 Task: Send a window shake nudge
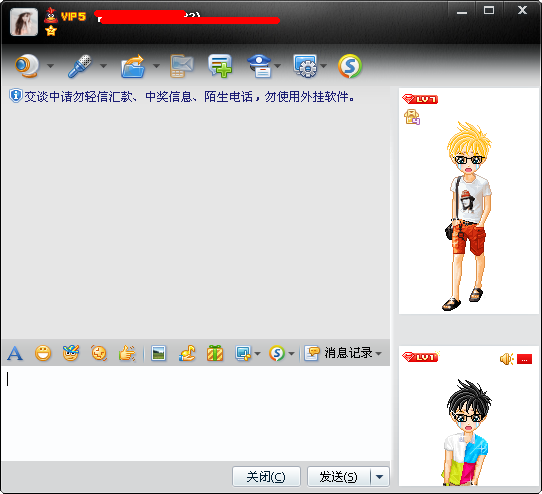coord(99,353)
